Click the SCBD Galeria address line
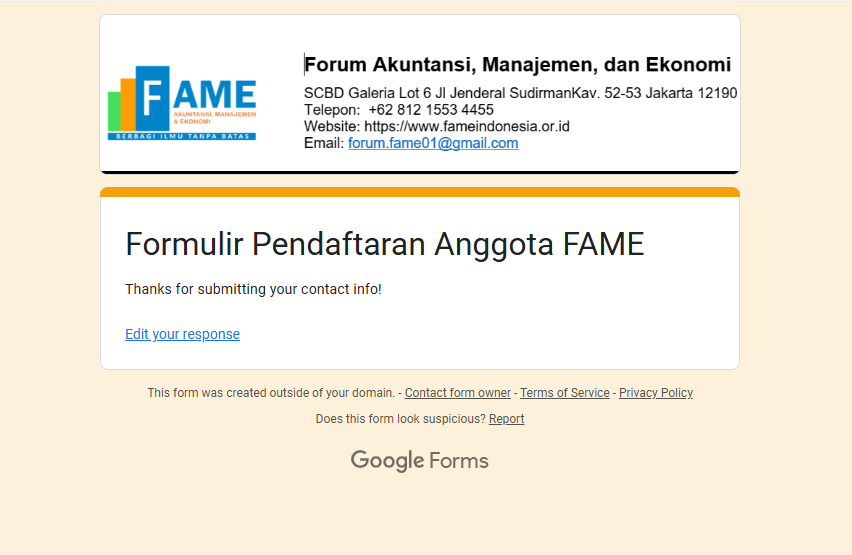Screen dimensions: 852x555 (x=520, y=93)
